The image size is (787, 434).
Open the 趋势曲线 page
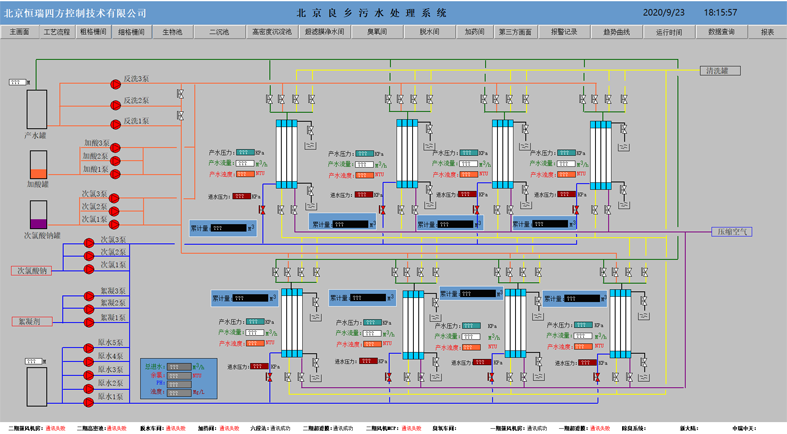[616, 32]
